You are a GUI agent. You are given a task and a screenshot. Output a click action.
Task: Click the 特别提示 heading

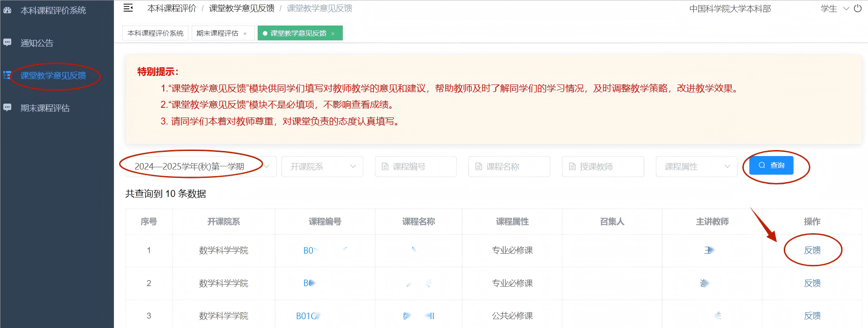click(x=158, y=72)
